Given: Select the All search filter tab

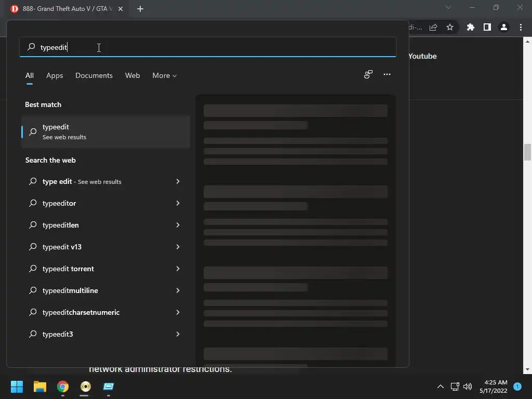Looking at the screenshot, I should click(30, 75).
